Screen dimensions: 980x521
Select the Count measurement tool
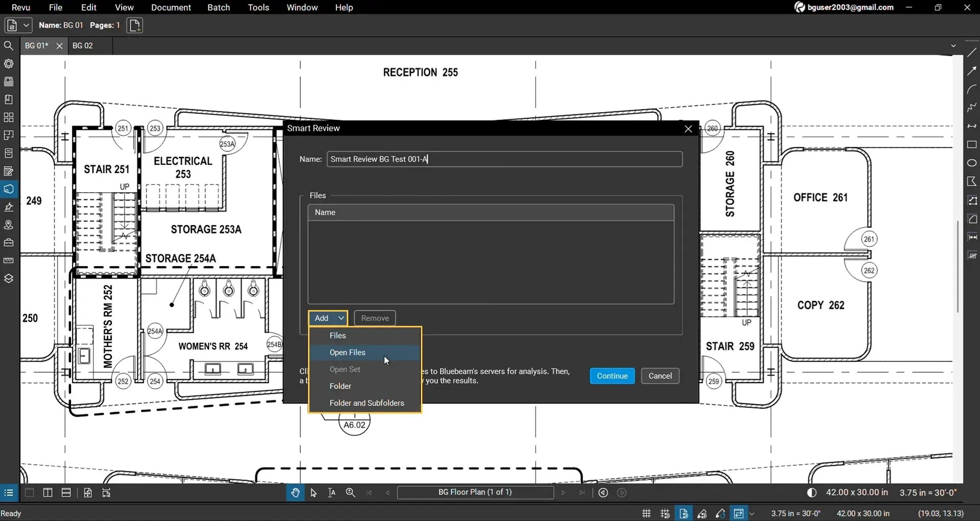coord(972,255)
